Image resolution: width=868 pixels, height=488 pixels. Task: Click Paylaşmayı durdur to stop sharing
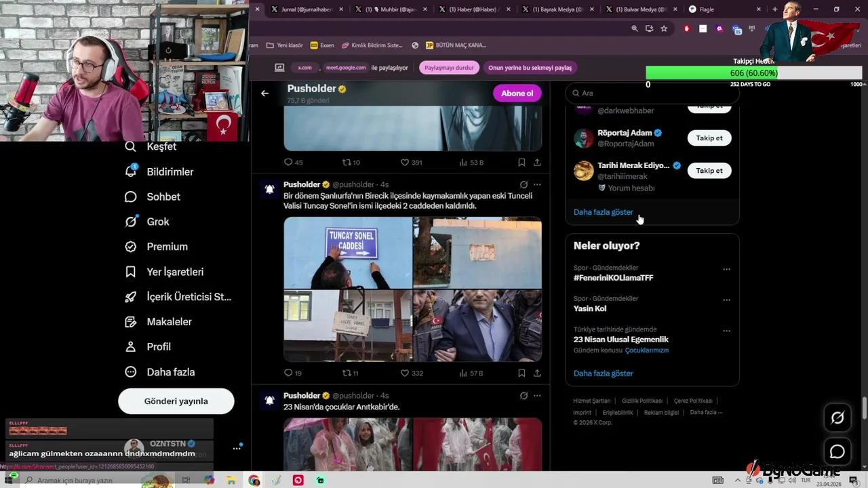coord(449,68)
